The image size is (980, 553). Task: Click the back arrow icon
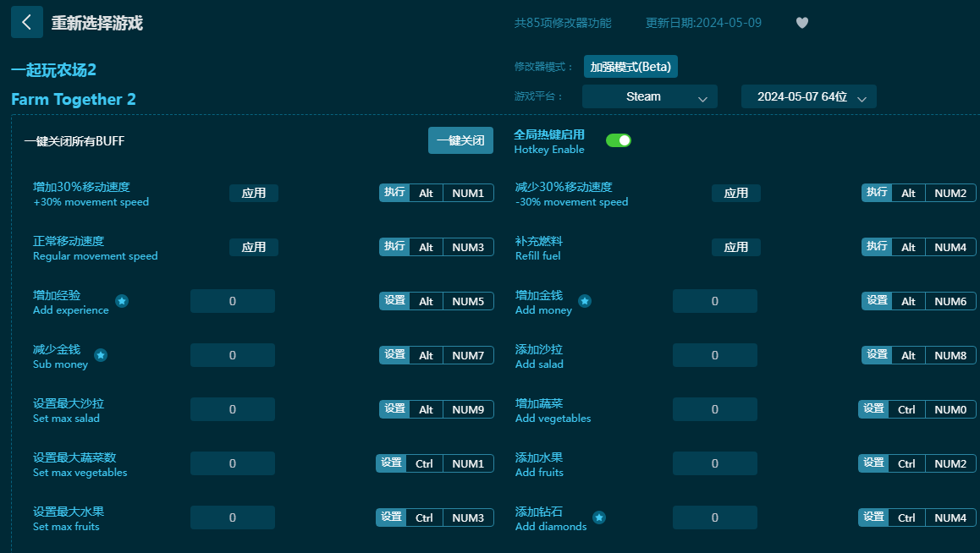[x=27, y=23]
